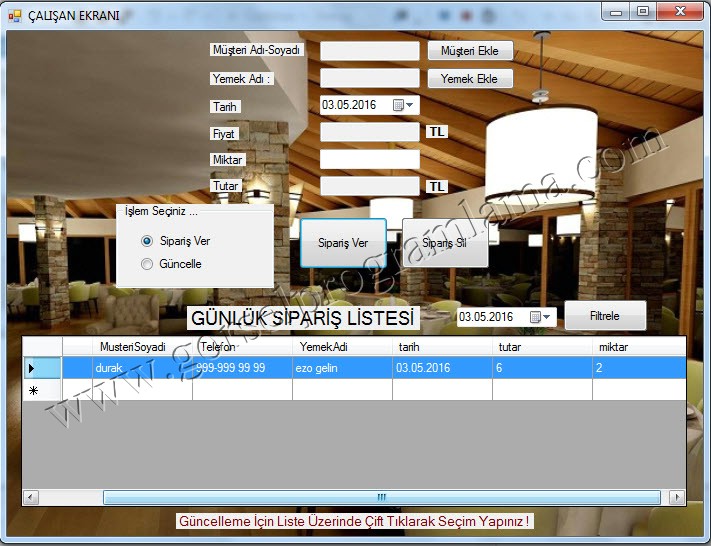The width and height of the screenshot is (711, 546).
Task: Click the Yemek Ekle button
Action: 470,78
